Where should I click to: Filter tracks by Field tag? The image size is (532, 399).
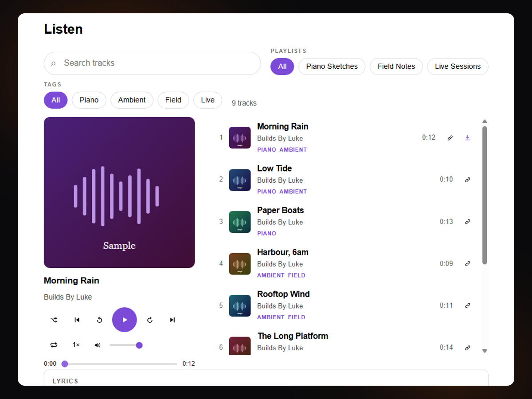(173, 100)
